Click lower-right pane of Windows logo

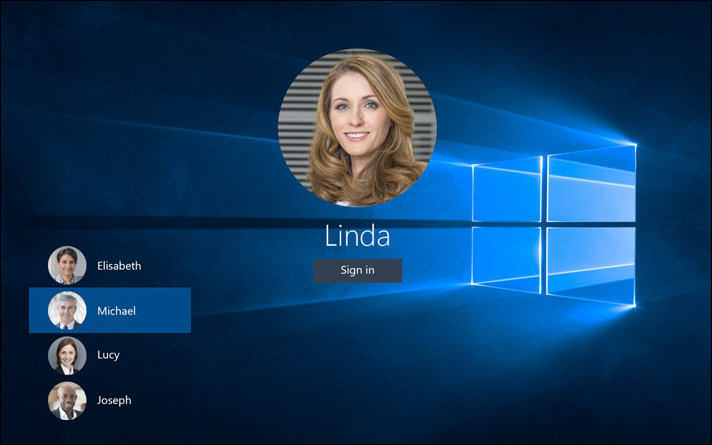(591, 264)
